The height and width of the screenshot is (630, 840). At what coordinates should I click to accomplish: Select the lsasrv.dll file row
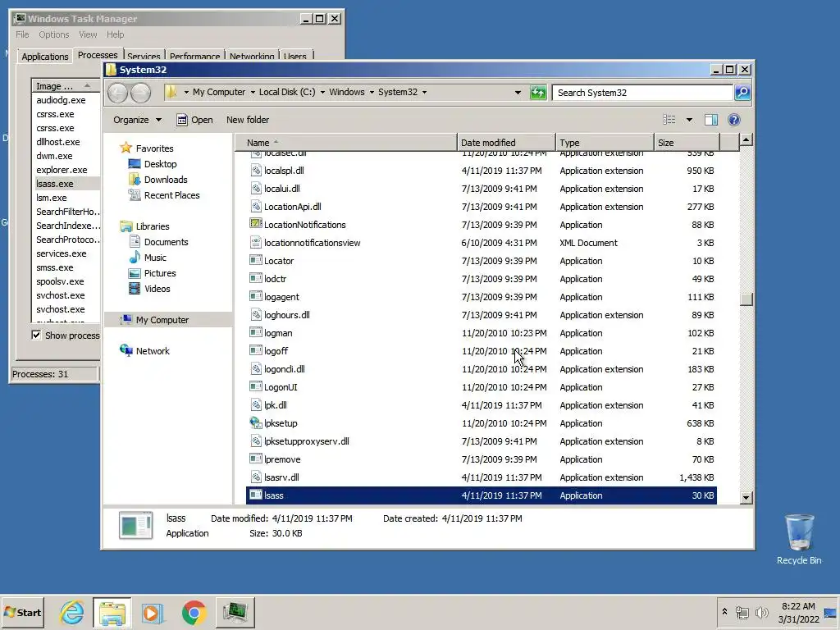(x=481, y=477)
